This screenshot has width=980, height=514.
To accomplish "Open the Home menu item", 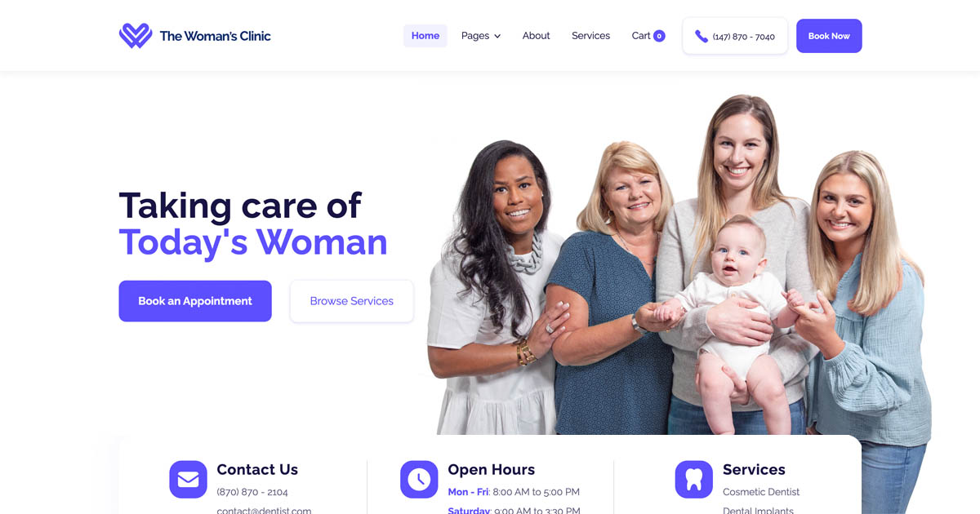I will pos(425,36).
